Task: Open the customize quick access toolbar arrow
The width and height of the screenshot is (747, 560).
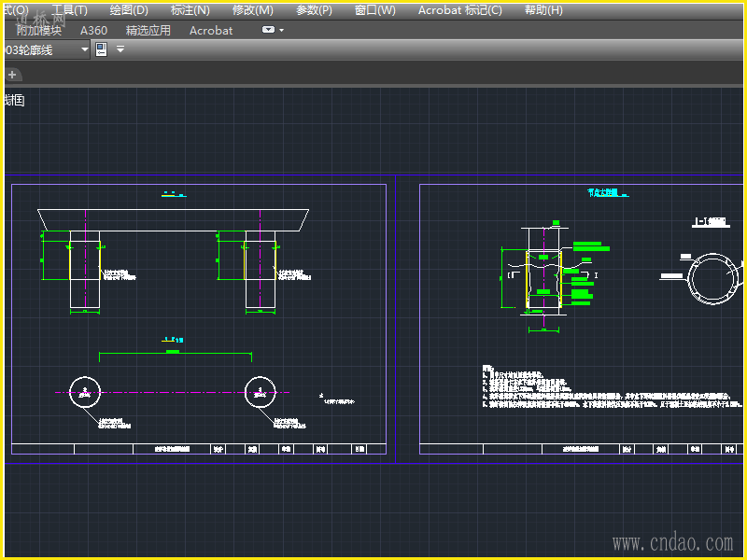Action: point(120,49)
